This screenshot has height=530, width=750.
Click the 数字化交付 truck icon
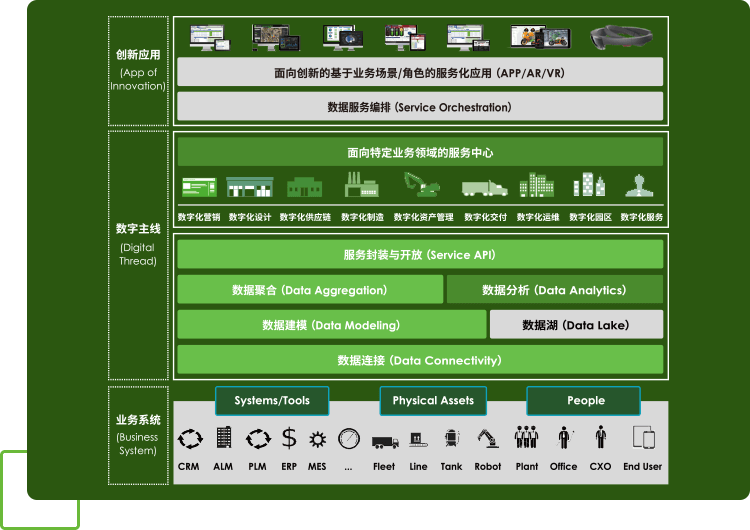tap(485, 188)
